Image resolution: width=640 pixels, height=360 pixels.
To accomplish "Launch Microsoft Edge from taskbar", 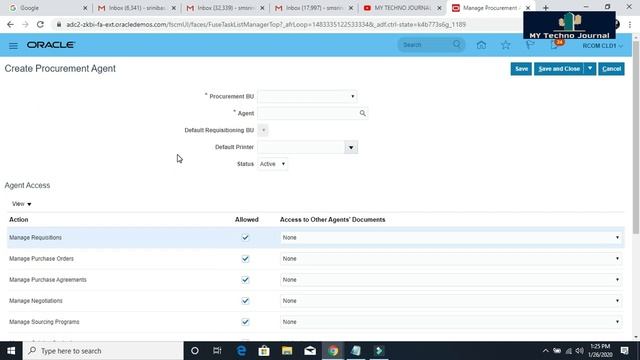I will pos(241,351).
